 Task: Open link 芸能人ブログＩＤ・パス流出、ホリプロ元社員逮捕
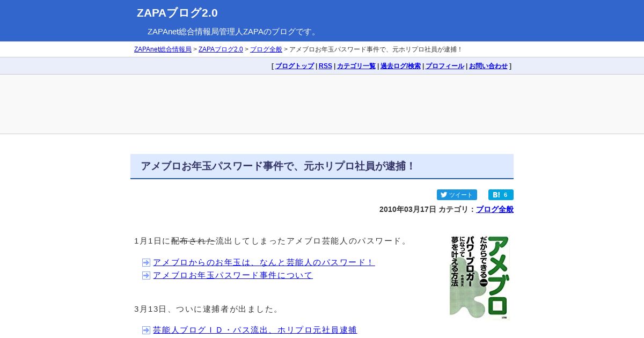[255, 330]
